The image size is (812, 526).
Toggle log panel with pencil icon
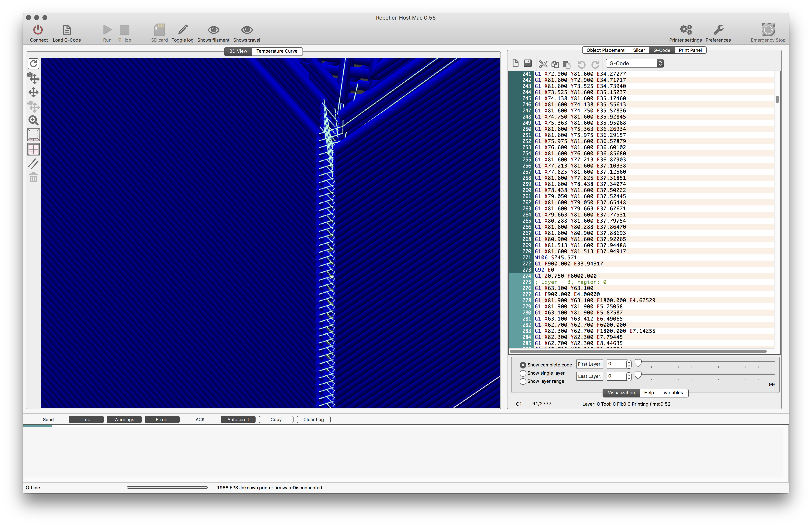point(183,30)
